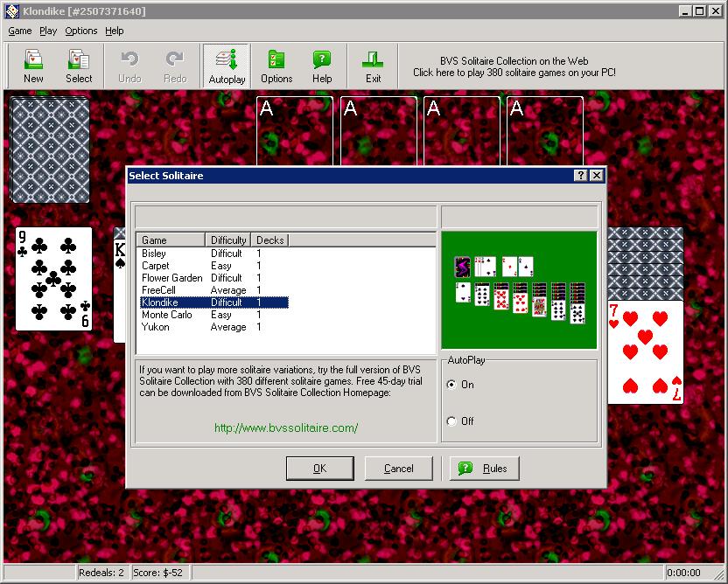Close the Select Solitaire dialog

pyautogui.click(x=597, y=176)
